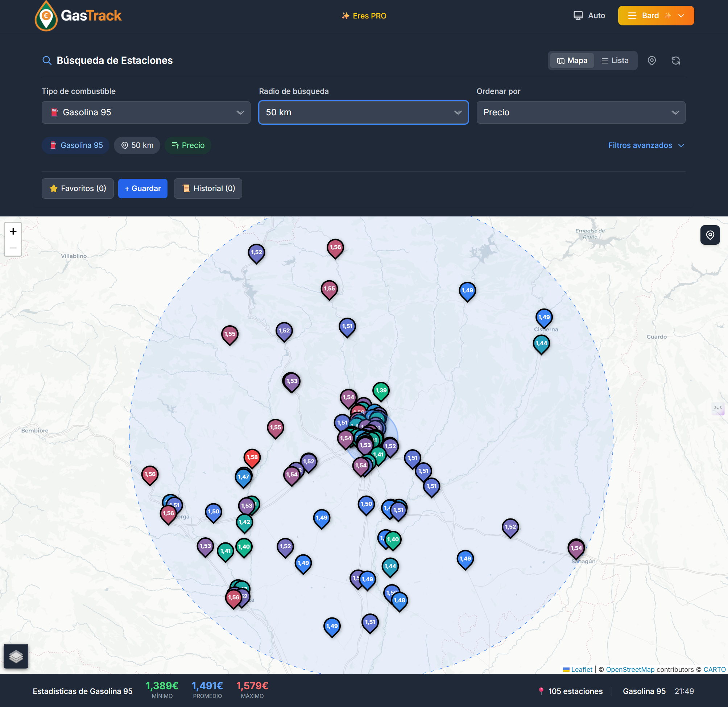Click the 1,389€ MÍNIMO statistic
Screen dimensions: 728x707
point(162,690)
